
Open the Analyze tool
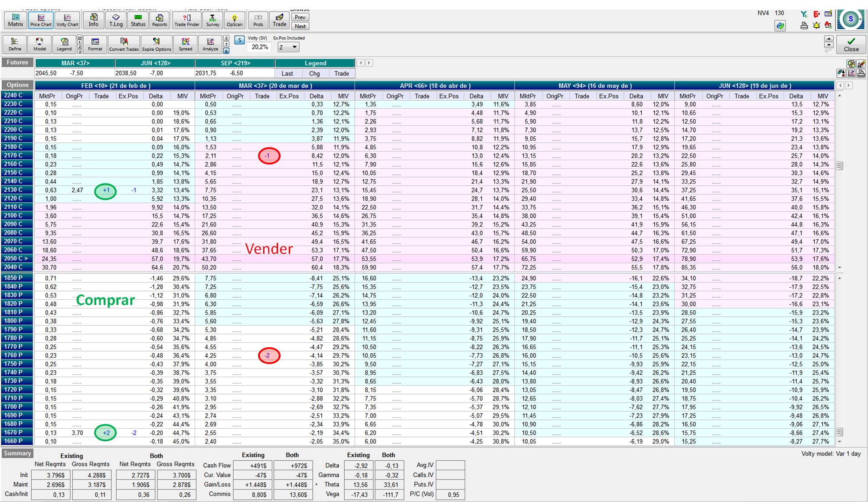(x=210, y=44)
